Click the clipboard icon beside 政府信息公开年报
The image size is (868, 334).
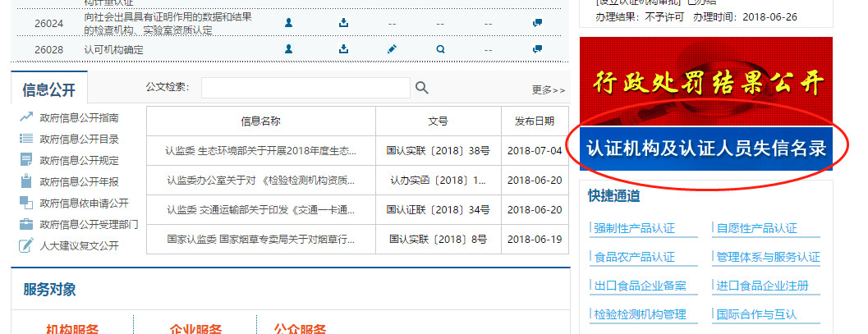tap(26, 181)
